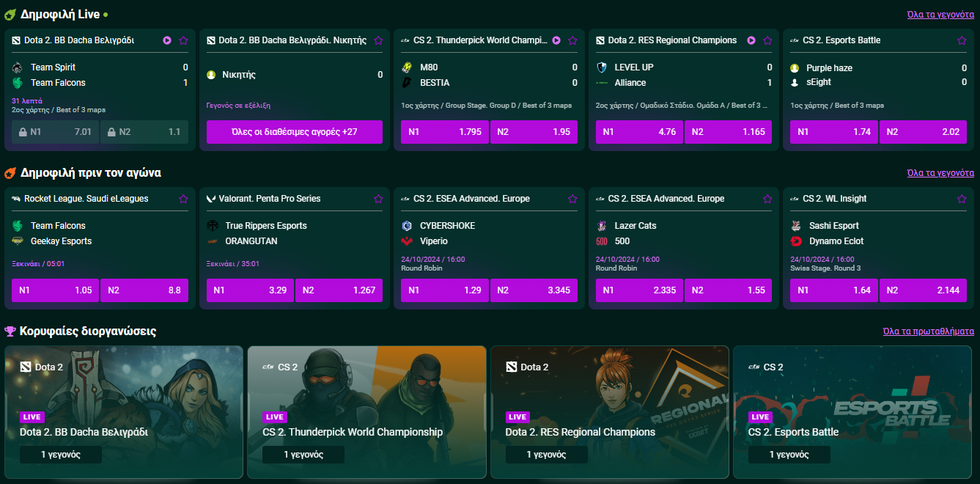Image resolution: width=980 pixels, height=484 pixels.
Task: Toggle favorite star on CS 2 Esports Battle
Action: (962, 41)
